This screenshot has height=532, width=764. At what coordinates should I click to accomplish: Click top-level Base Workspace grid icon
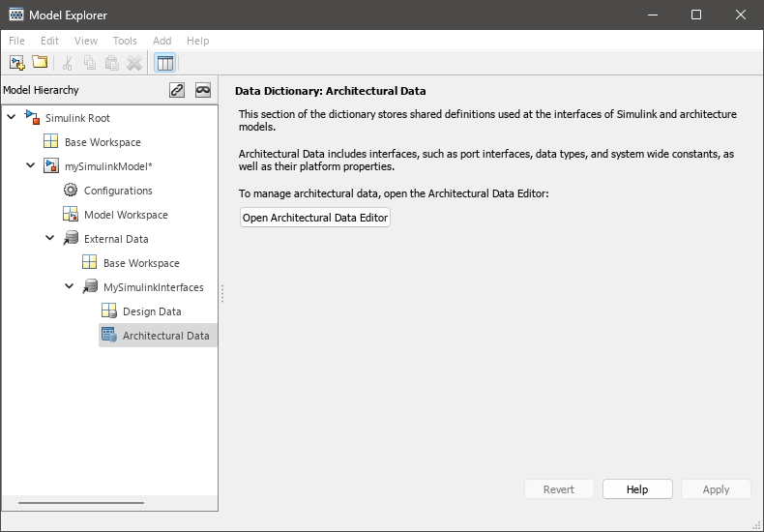coord(50,141)
